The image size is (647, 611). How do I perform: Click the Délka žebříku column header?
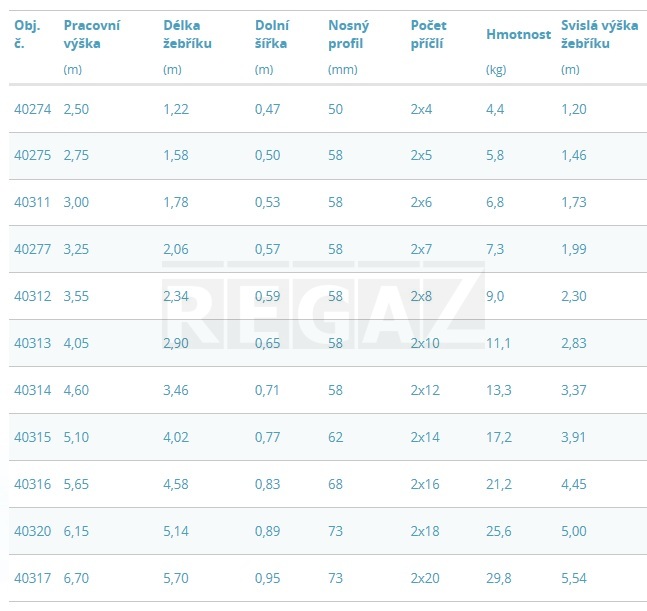tap(187, 34)
